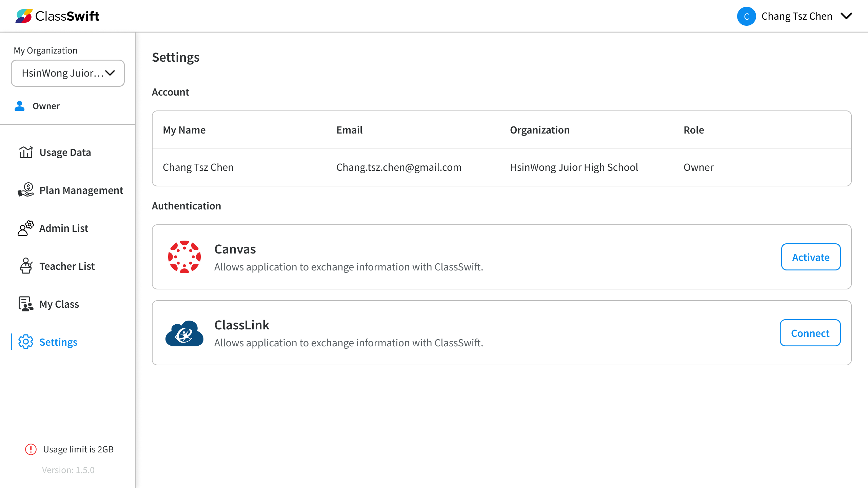Click the My Class icon

[x=26, y=304]
